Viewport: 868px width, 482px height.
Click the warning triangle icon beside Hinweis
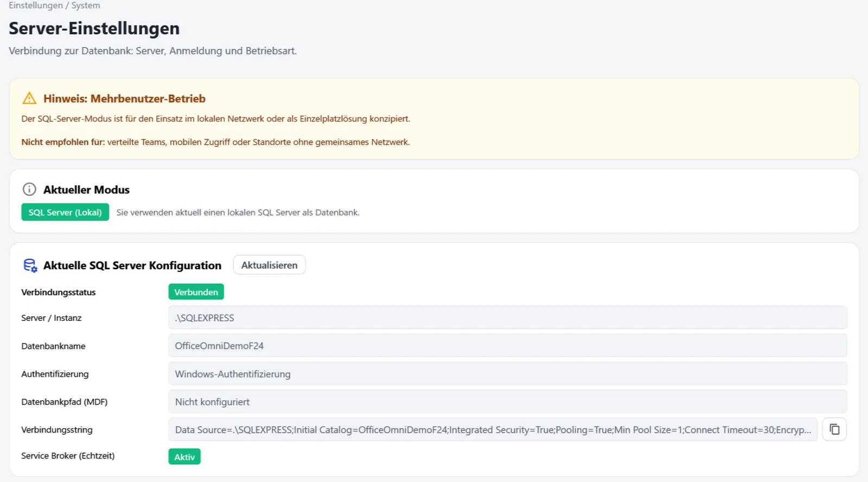pos(29,98)
